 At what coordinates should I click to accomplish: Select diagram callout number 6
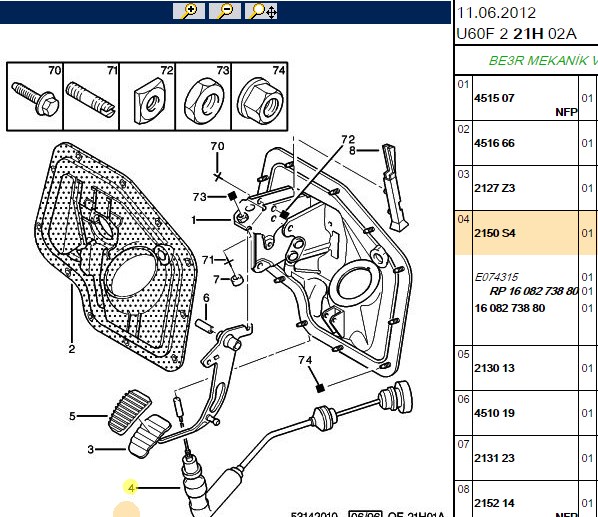point(206,298)
